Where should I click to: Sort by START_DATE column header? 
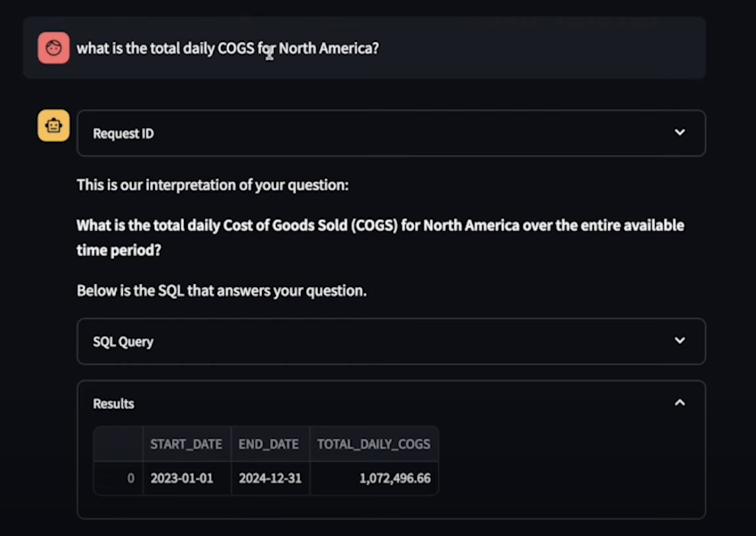pyautogui.click(x=187, y=444)
